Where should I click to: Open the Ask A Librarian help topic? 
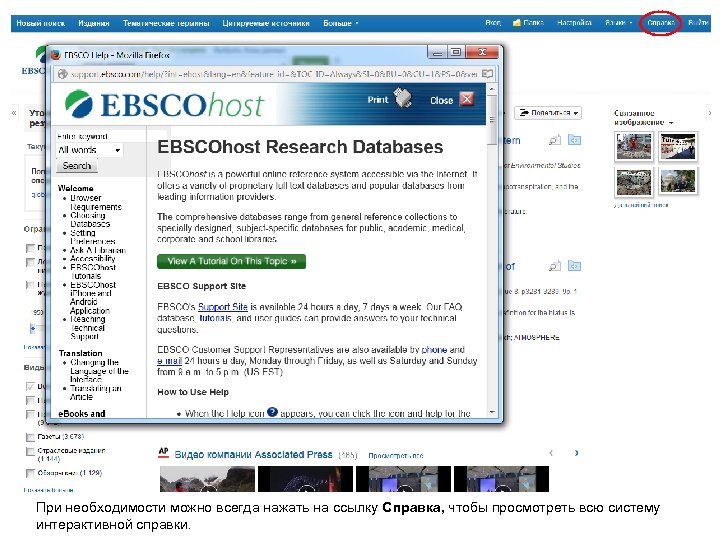point(97,250)
